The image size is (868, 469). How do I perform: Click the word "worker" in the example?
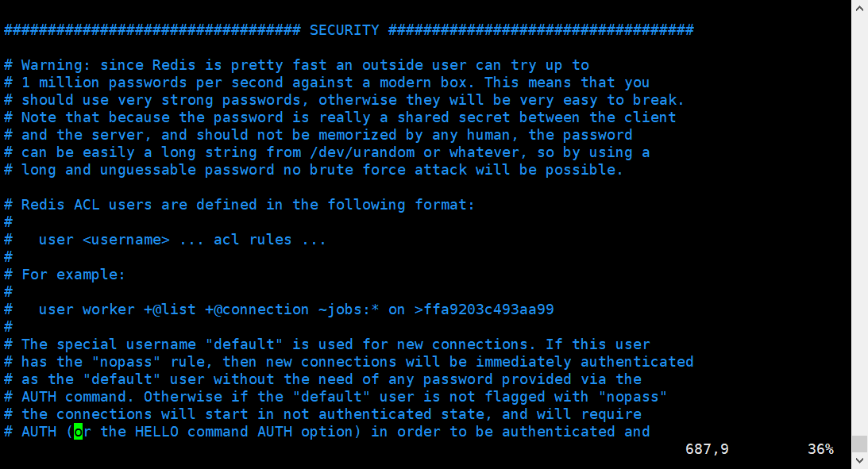coord(108,309)
